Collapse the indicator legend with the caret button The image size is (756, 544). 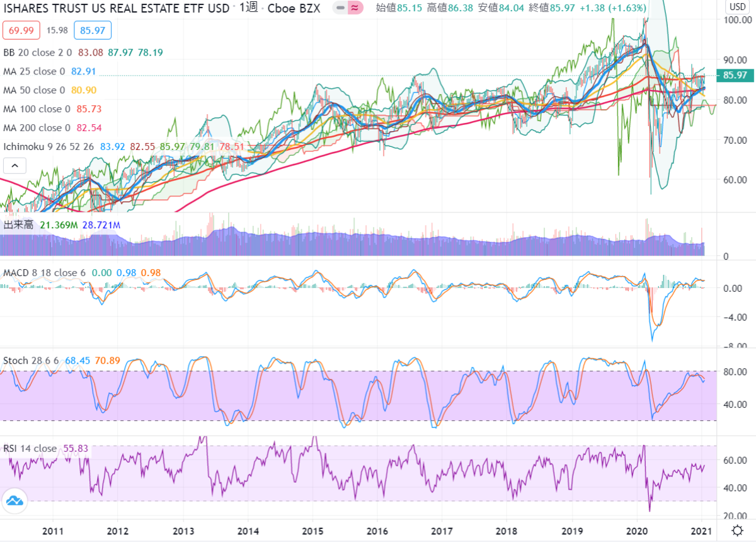pos(15,166)
